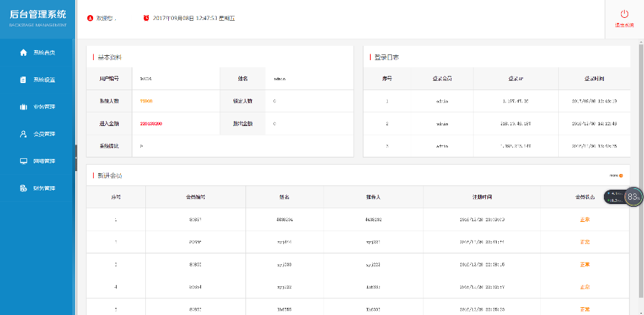Screen dimensions: 644x315
Task: Click the 正常 status in first member row
Action: click(585, 219)
